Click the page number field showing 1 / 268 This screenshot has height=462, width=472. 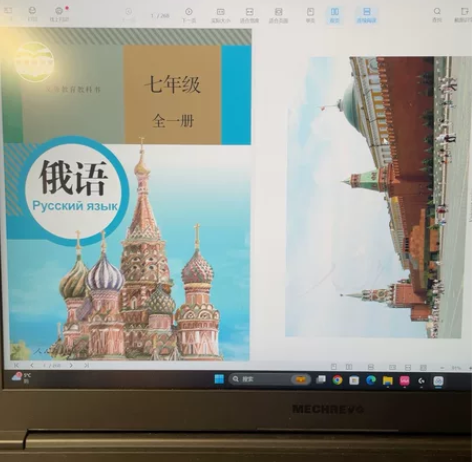pos(160,16)
